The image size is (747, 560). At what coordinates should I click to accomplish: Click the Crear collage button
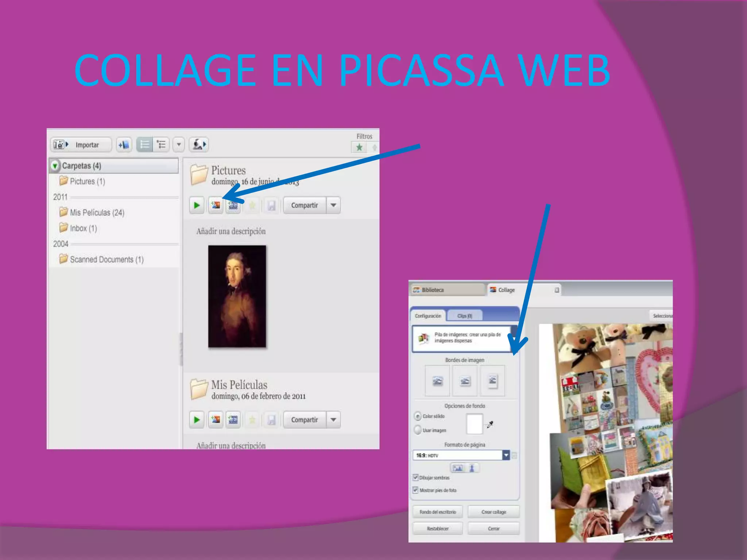point(494,512)
